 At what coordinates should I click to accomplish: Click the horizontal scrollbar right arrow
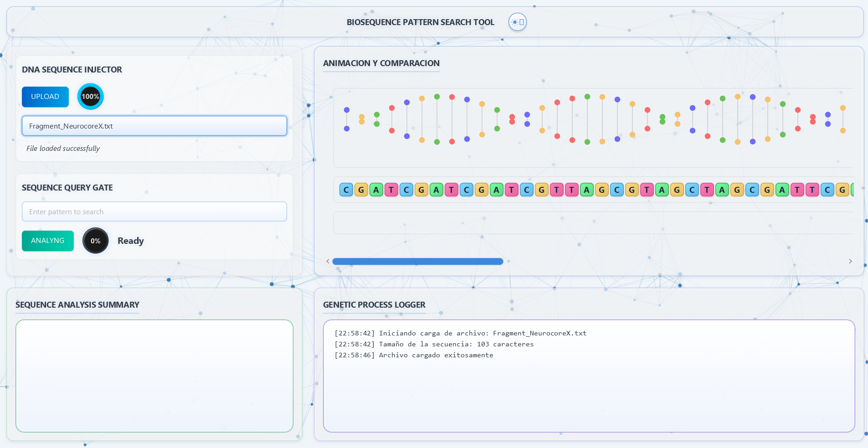click(x=850, y=261)
